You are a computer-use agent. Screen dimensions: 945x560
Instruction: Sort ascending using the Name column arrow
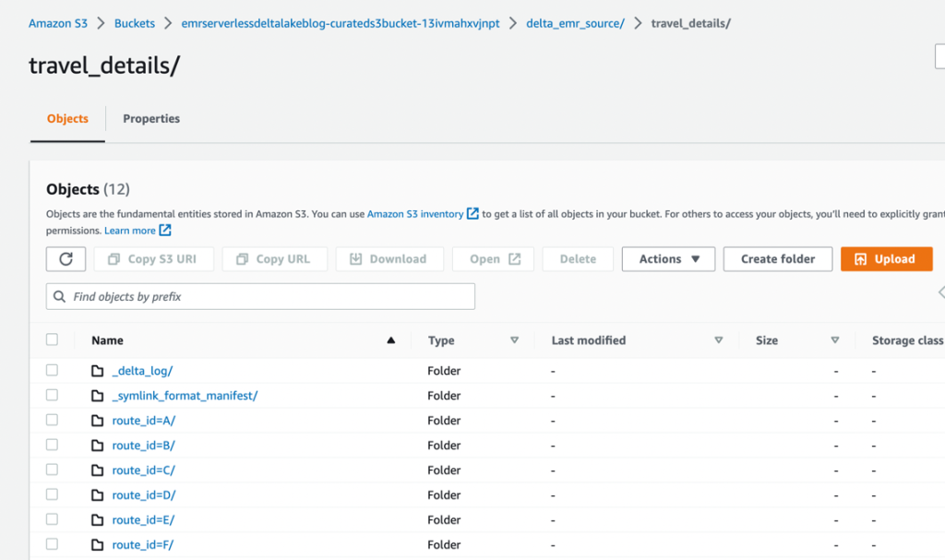pyautogui.click(x=391, y=340)
